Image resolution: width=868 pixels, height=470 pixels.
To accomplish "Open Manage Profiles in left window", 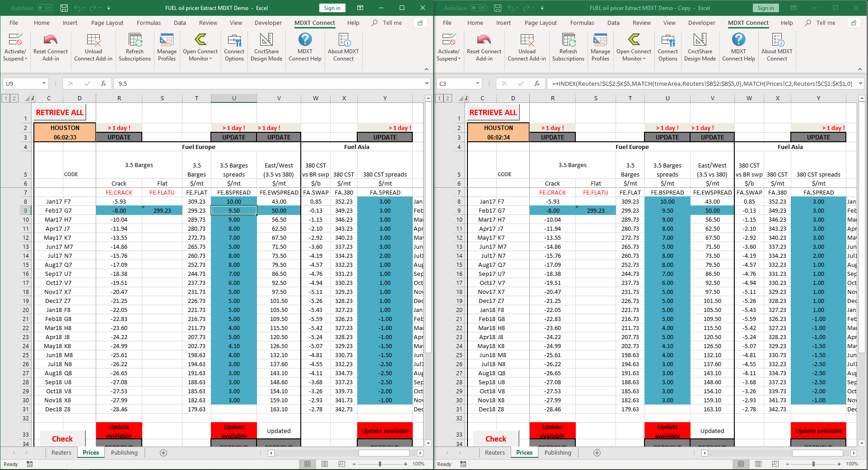I will pyautogui.click(x=167, y=47).
